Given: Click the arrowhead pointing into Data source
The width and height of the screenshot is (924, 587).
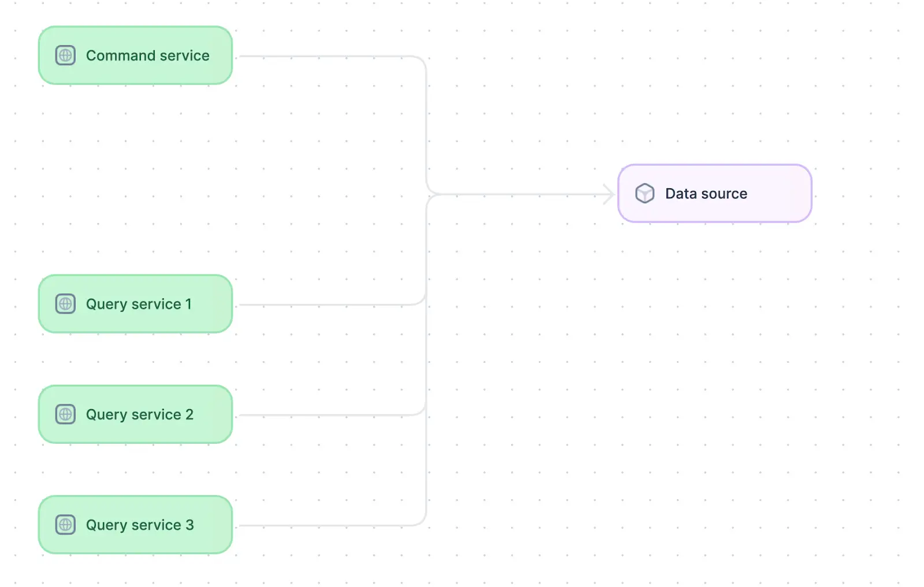Looking at the screenshot, I should click(x=609, y=194).
